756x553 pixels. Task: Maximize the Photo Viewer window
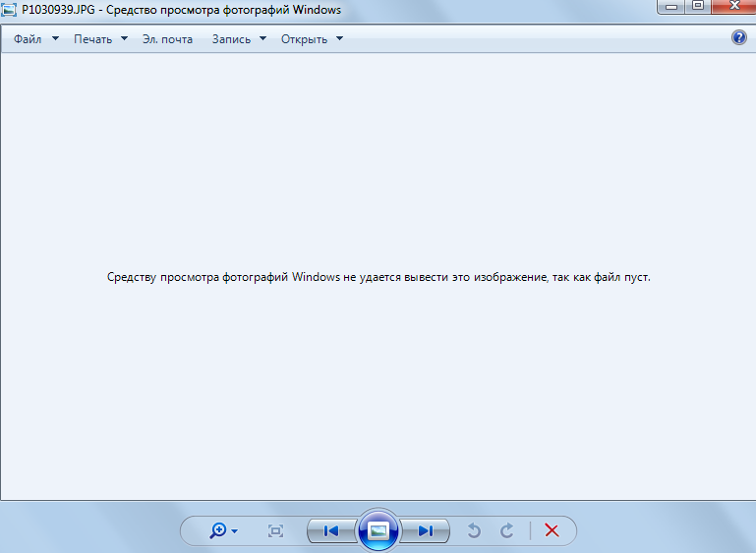(698, 7)
